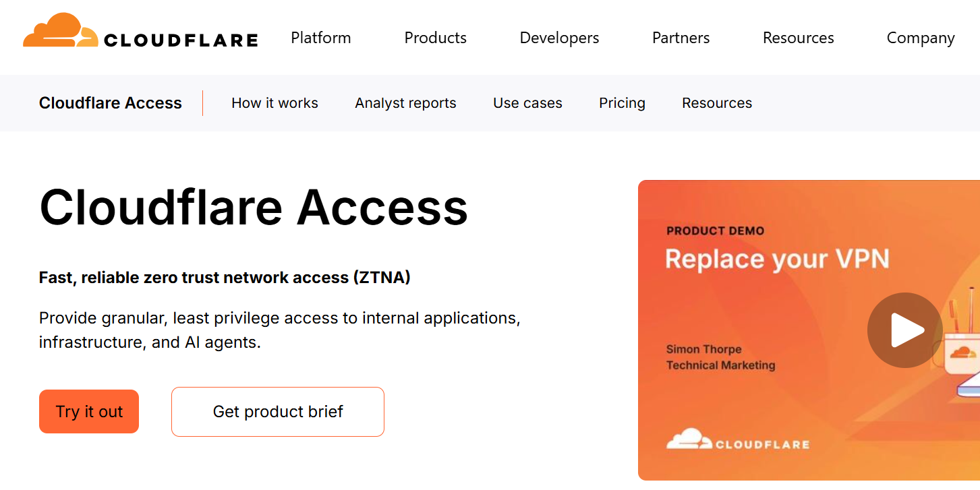The height and width of the screenshot is (490, 980).
Task: Expand the Company menu
Action: click(920, 38)
